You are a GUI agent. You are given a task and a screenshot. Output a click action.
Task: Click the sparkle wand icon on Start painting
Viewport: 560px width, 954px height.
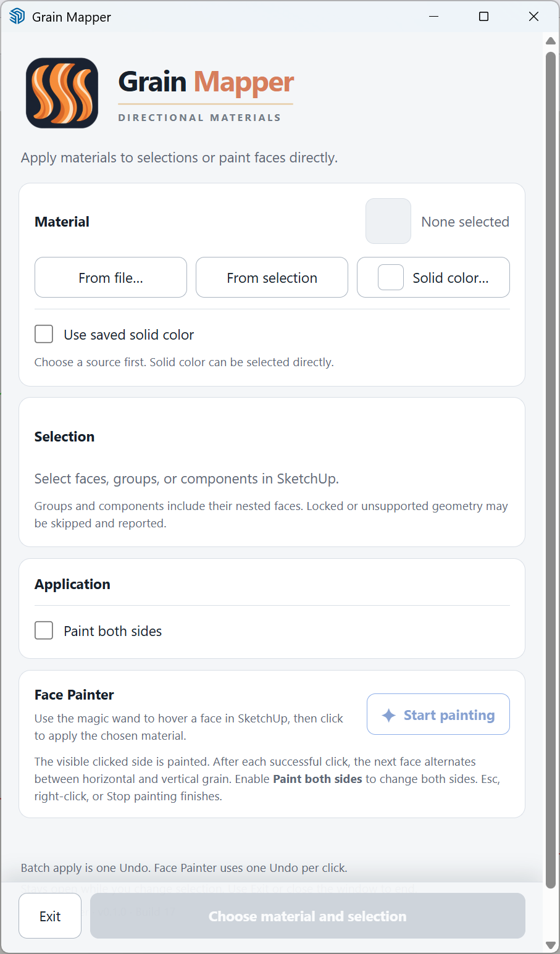point(388,715)
